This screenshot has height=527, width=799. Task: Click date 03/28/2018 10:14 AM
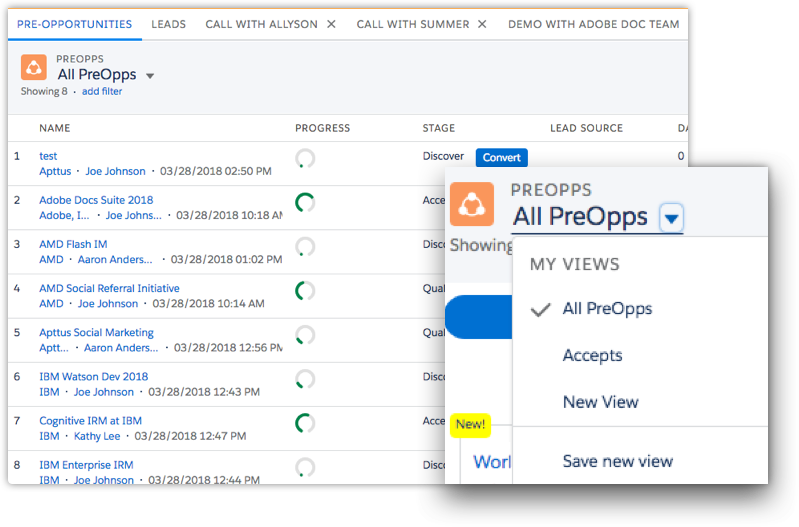point(208,304)
